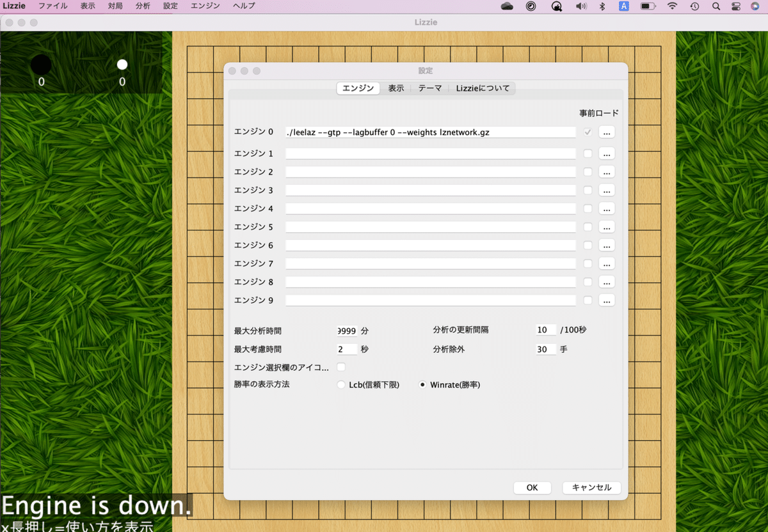Switch to the Lizzieについて tab

pos(483,88)
